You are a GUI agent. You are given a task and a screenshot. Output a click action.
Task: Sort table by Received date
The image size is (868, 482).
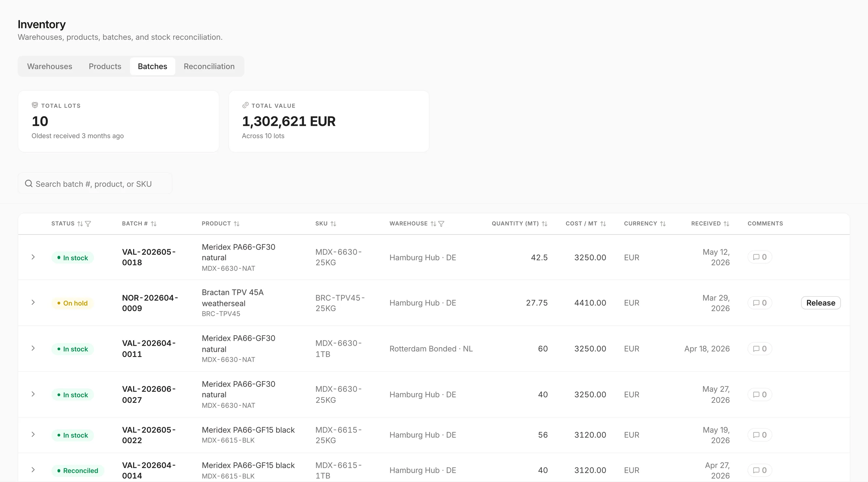(x=726, y=224)
